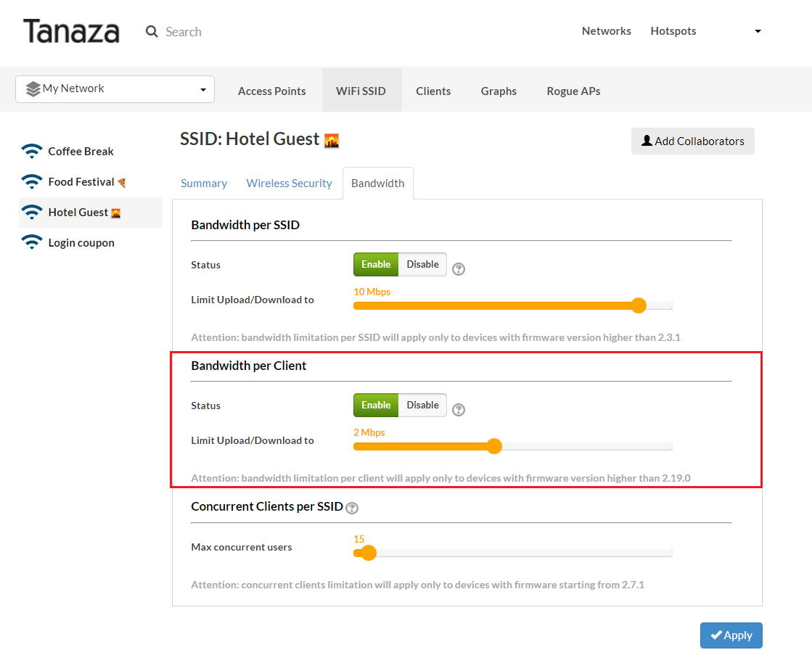
Task: Click the 2 Mbps value label
Action: (x=369, y=432)
